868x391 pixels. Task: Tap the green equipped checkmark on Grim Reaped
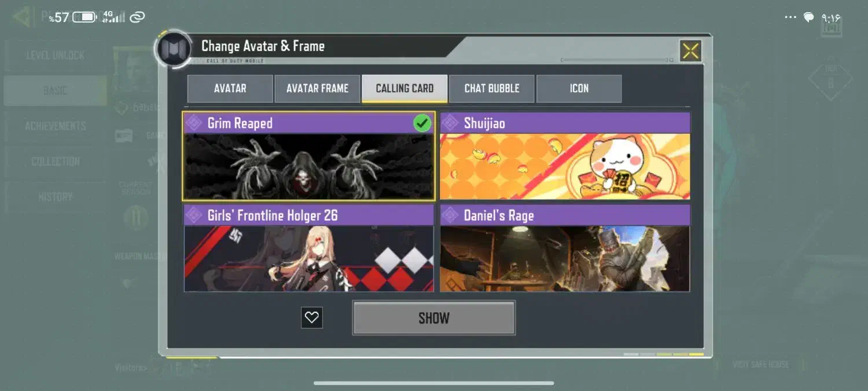click(422, 123)
